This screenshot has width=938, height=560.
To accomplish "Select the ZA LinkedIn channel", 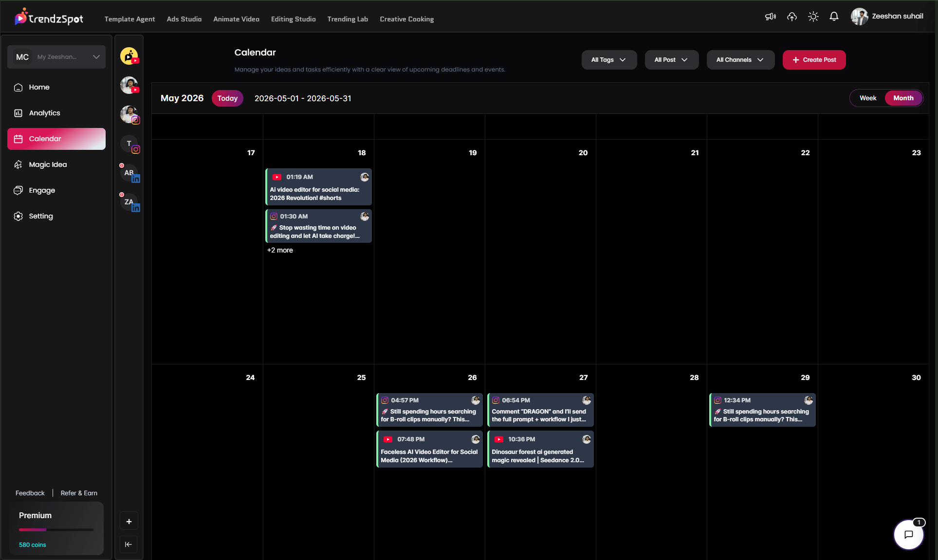I will [x=129, y=202].
